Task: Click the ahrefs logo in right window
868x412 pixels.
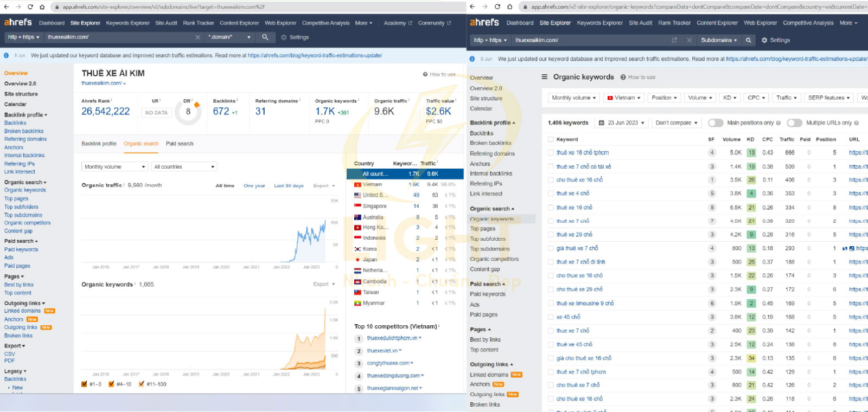Action: click(484, 22)
